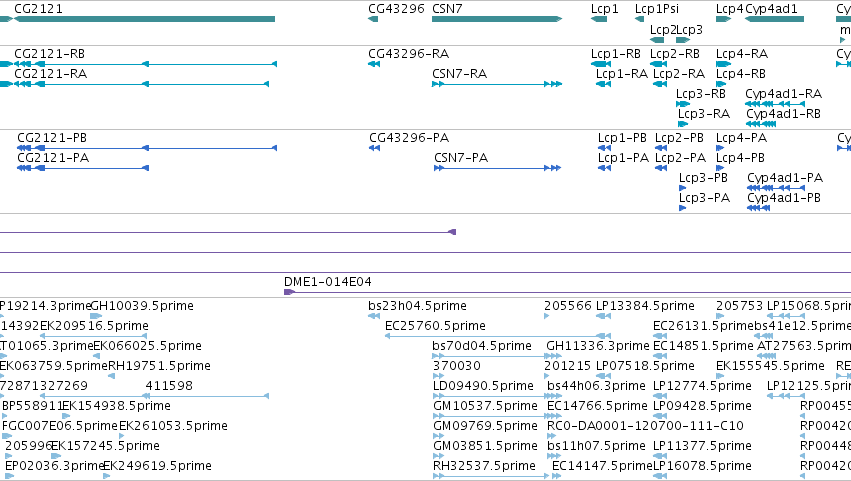
Task: Click the CSN7-PA protein feature
Action: pyautogui.click(x=497, y=168)
